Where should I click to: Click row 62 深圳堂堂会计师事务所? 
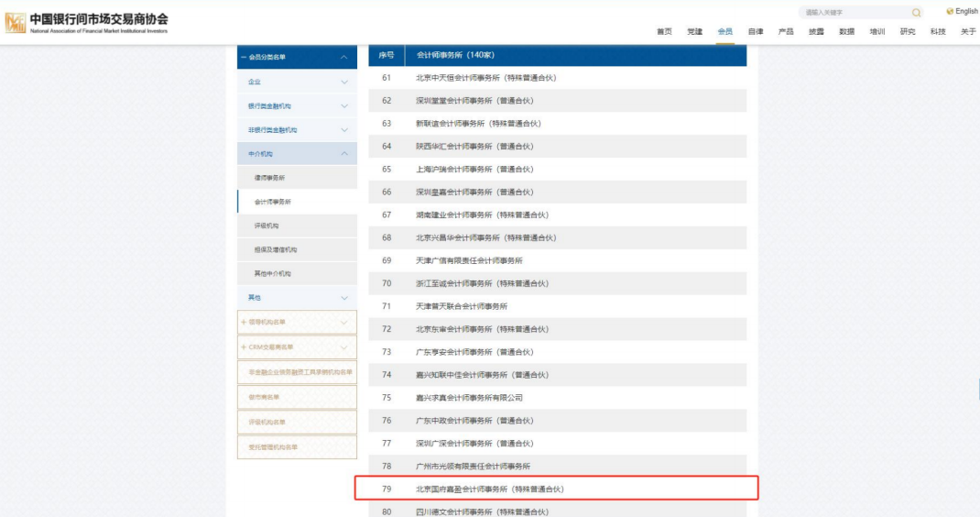click(558, 101)
